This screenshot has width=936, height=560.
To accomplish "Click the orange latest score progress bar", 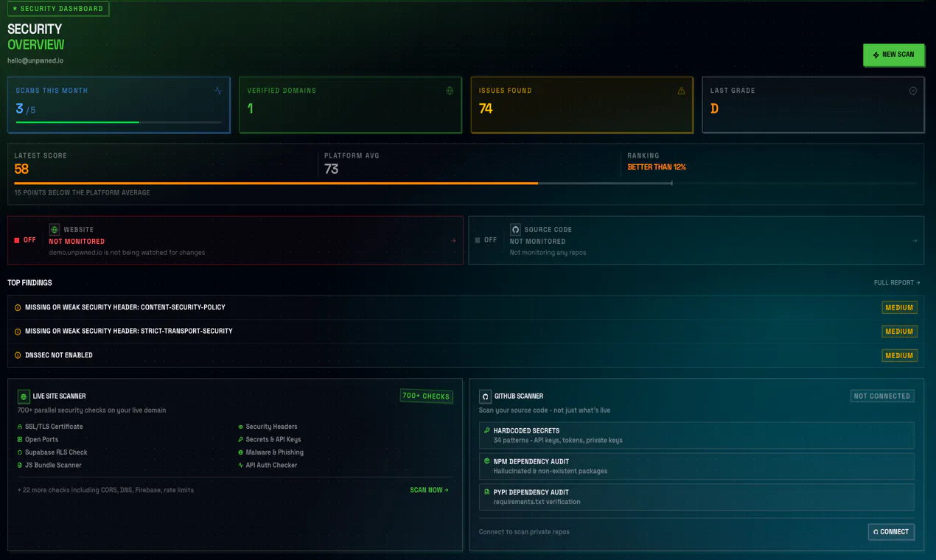I will (x=276, y=183).
